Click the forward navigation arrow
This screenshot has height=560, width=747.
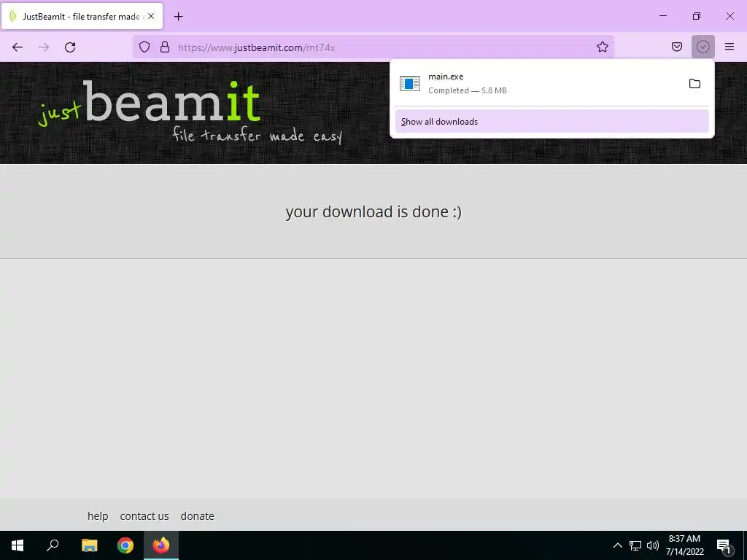(44, 47)
